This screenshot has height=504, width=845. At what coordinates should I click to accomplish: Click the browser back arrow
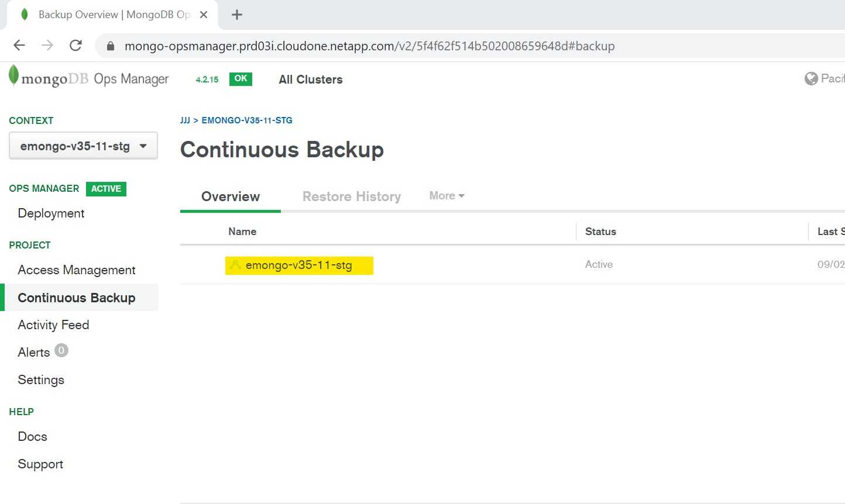(19, 46)
